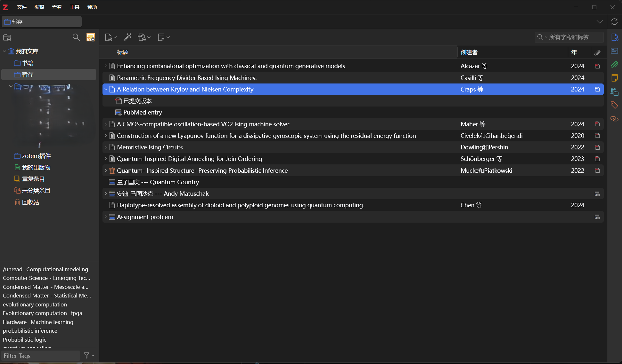Select the 'Machine learning' tag
Viewport: 622px width, 364px height.
click(52, 322)
